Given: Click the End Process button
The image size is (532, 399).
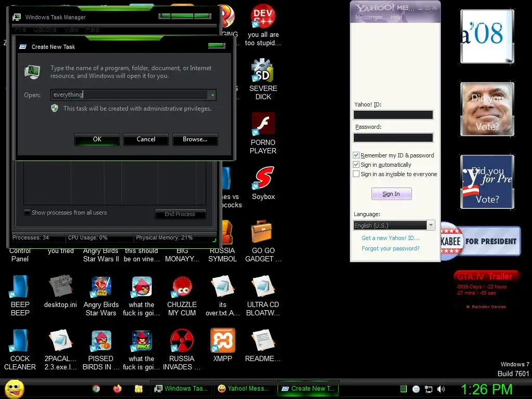Looking at the screenshot, I should coord(180,214).
